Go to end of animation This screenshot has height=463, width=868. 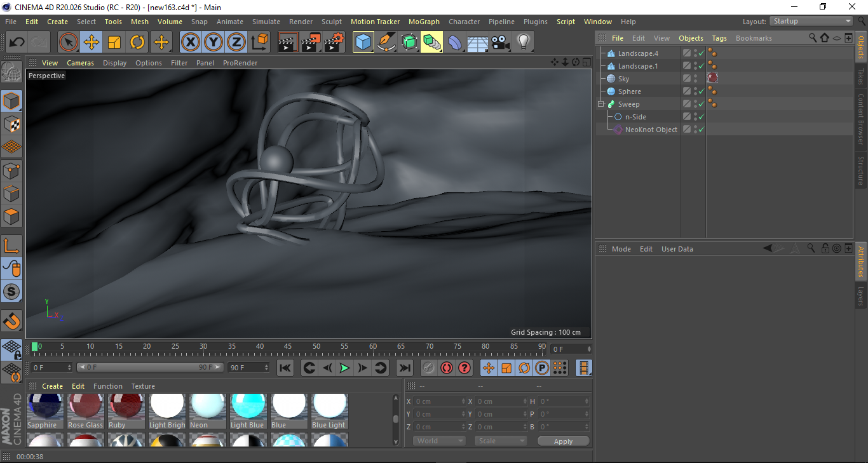(404, 368)
